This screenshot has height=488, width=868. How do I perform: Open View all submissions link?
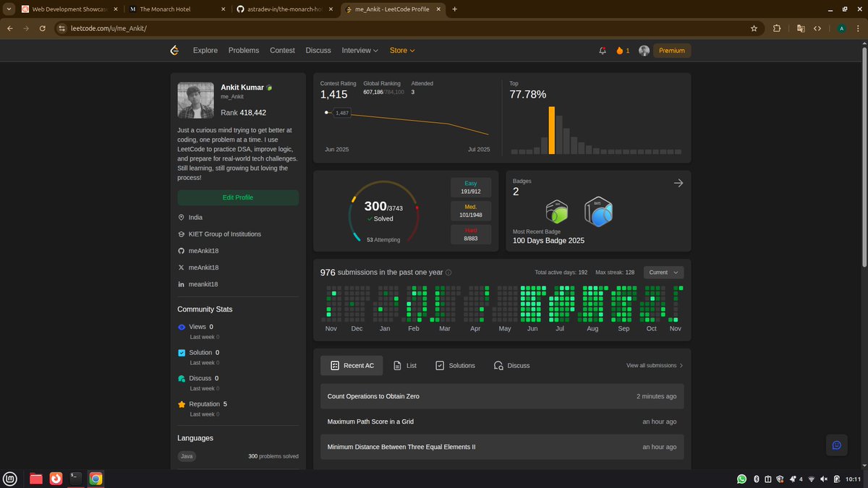(655, 366)
